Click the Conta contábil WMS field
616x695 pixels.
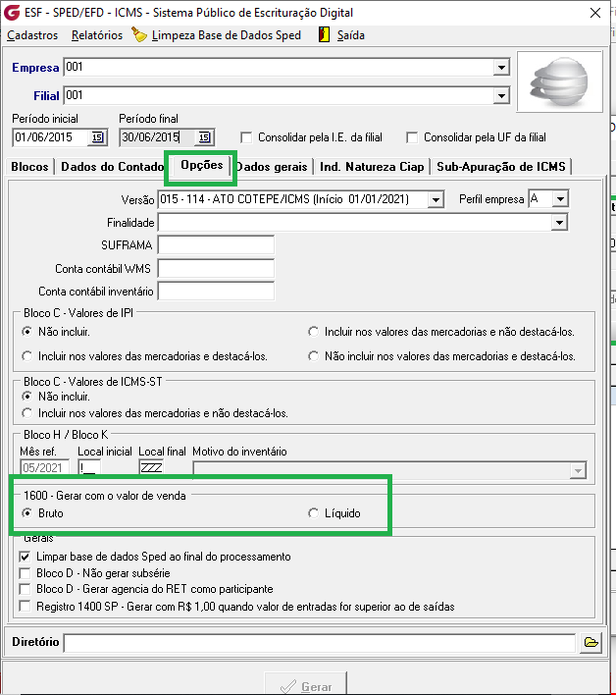(x=216, y=269)
